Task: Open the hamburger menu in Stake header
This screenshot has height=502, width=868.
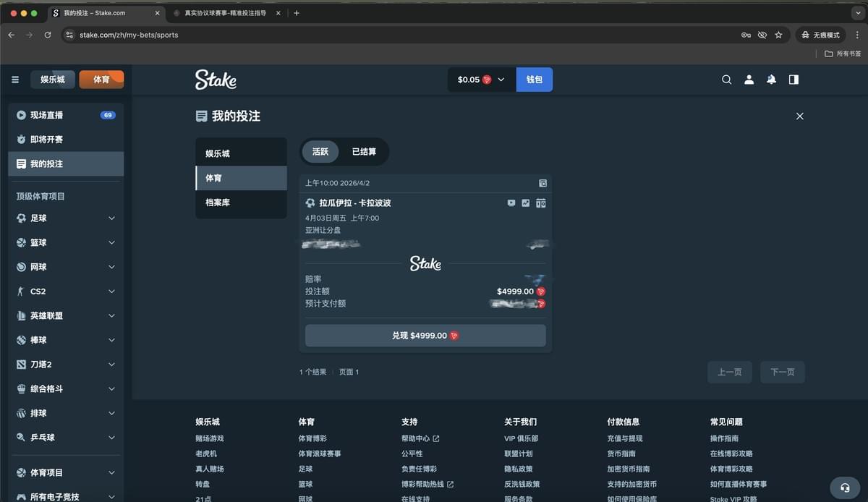Action: (15, 80)
